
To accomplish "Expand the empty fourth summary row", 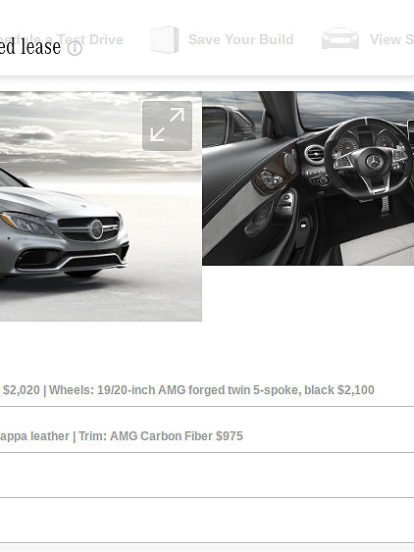I will 207,521.
